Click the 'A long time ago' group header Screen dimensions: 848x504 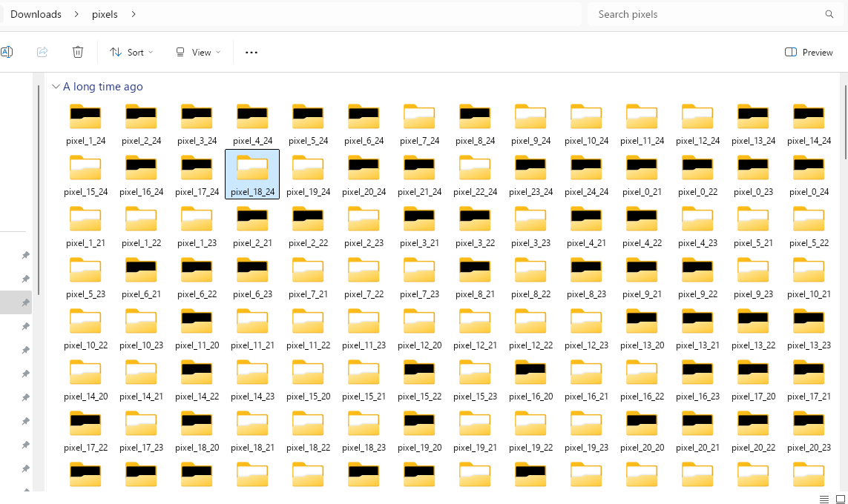103,87
